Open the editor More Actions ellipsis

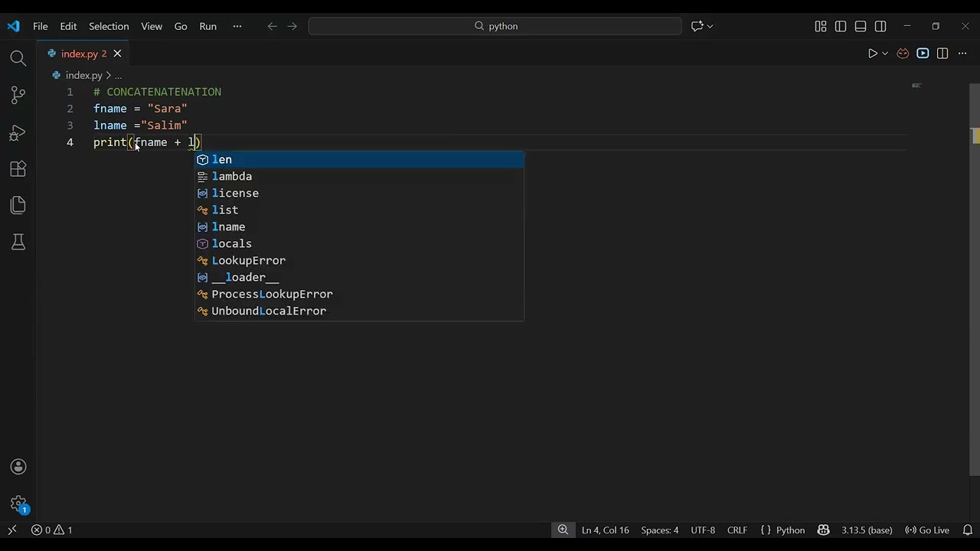pyautogui.click(x=962, y=54)
